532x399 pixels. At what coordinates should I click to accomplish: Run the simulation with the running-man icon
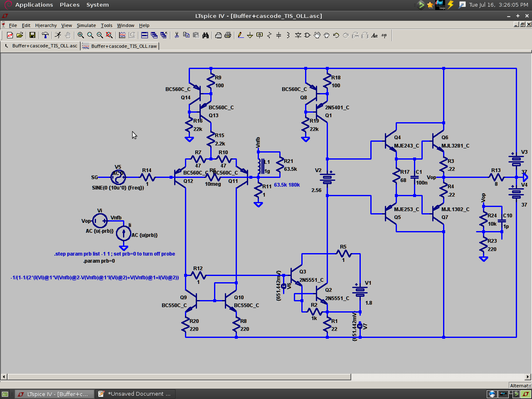click(x=58, y=35)
